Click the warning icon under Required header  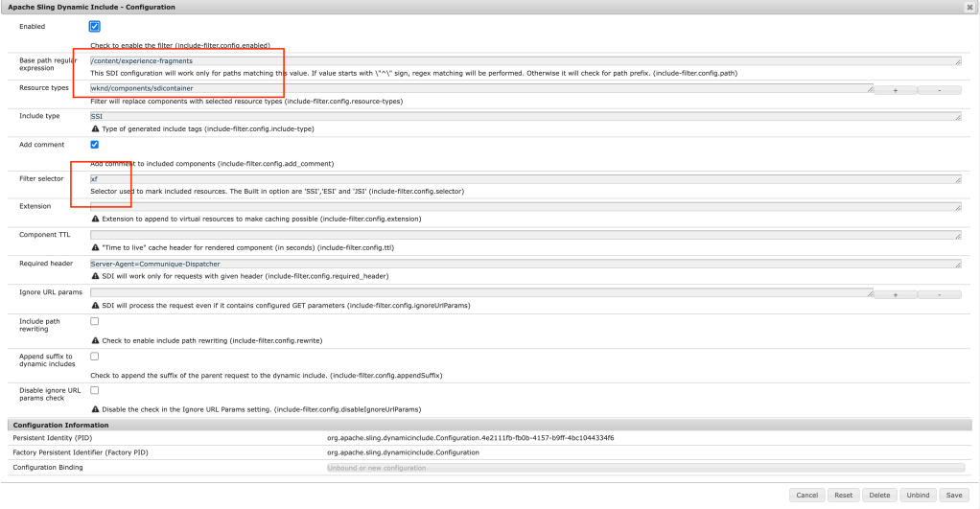click(x=95, y=276)
